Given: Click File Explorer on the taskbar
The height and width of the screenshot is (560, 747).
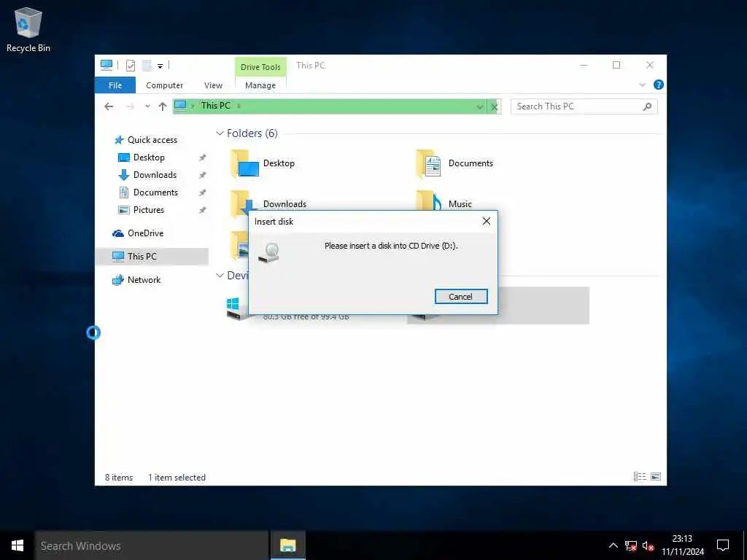Looking at the screenshot, I should (287, 545).
